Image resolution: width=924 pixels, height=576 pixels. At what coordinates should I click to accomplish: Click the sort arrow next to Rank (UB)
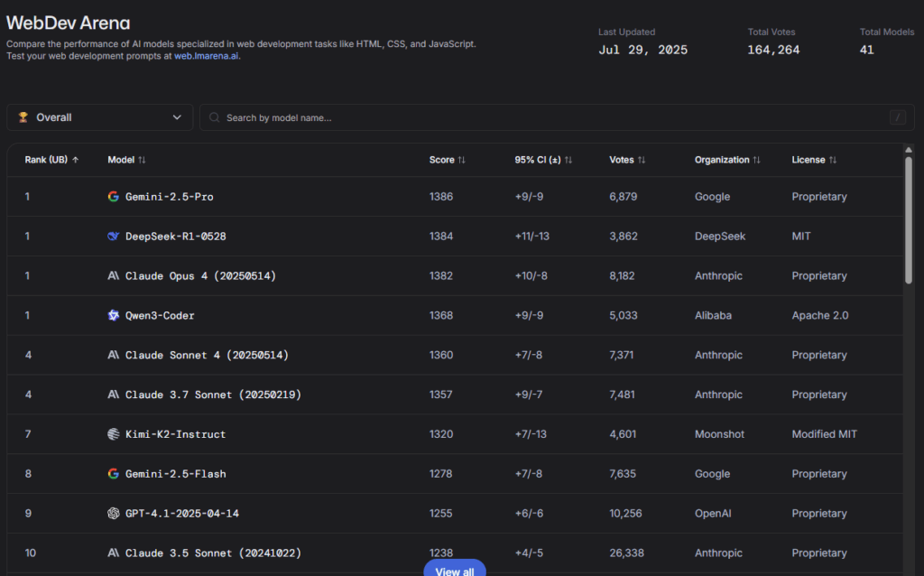76,160
